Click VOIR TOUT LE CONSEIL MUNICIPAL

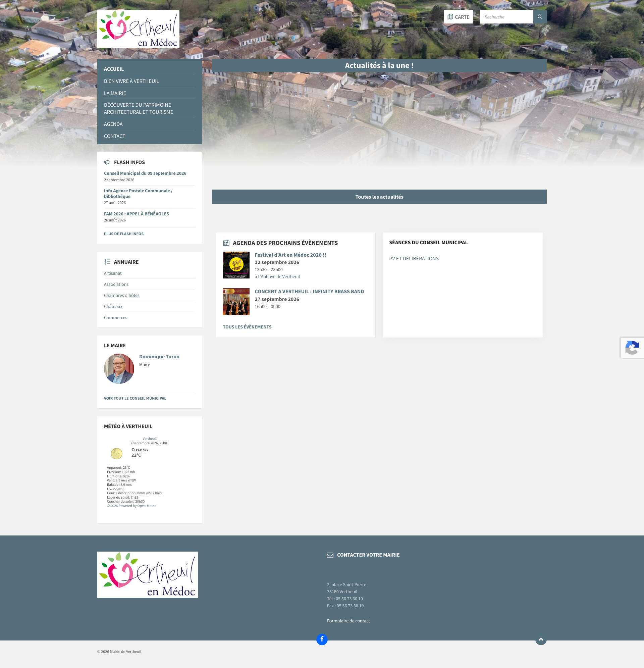(135, 398)
